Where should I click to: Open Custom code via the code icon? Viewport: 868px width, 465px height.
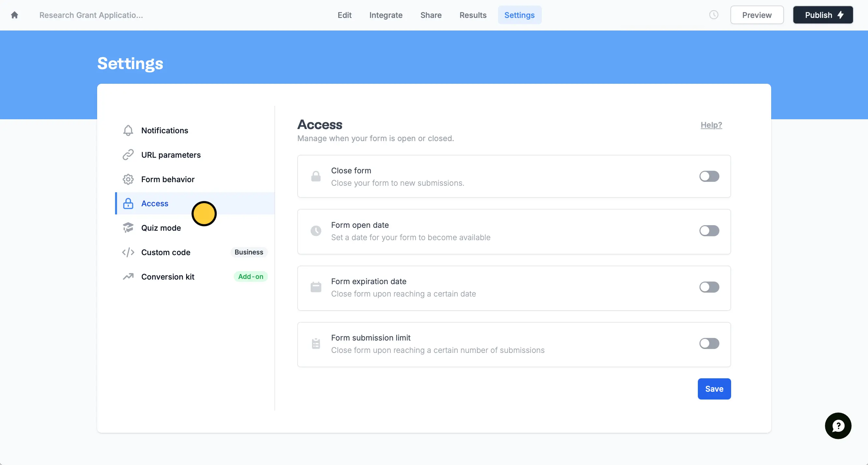point(128,252)
